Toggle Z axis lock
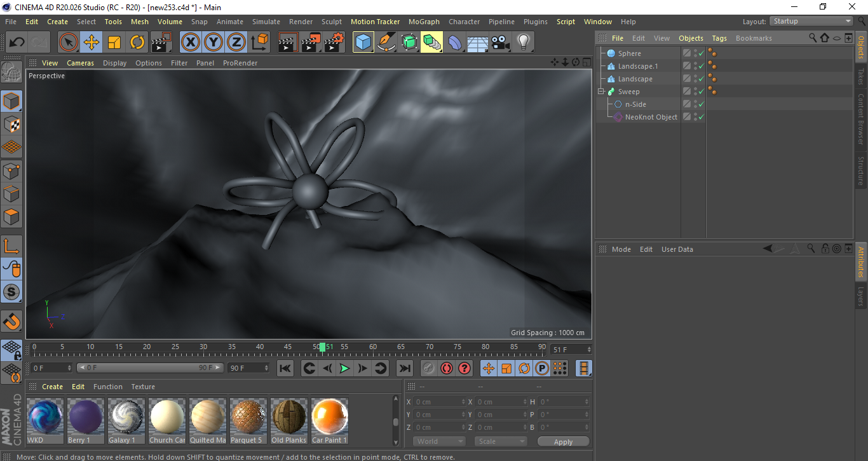The width and height of the screenshot is (868, 461). pos(236,43)
